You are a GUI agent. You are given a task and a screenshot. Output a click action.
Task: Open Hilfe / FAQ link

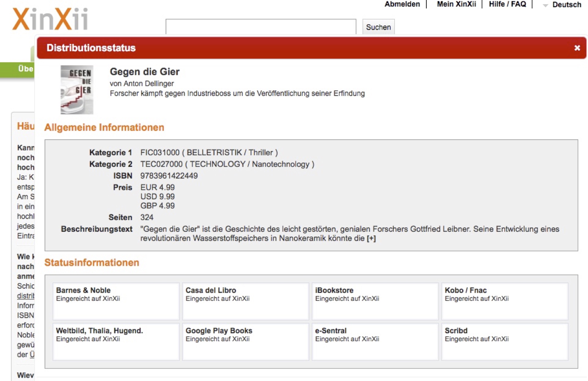(x=507, y=4)
